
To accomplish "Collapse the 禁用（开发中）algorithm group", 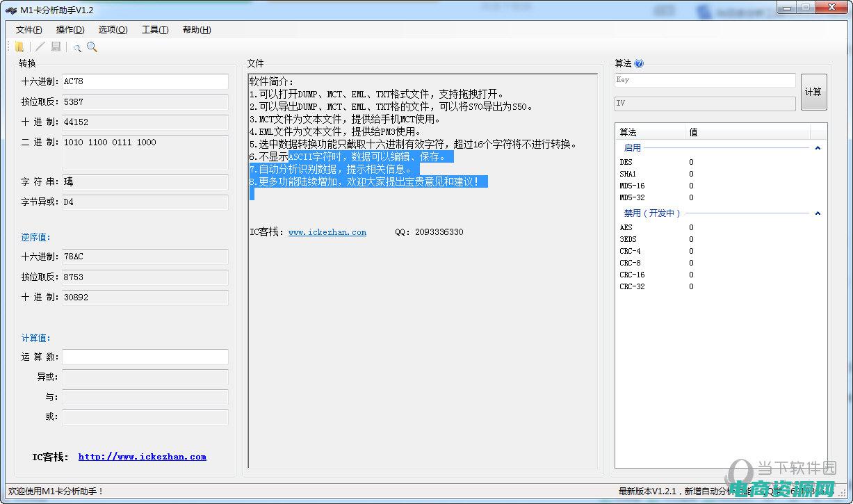I will pos(818,213).
